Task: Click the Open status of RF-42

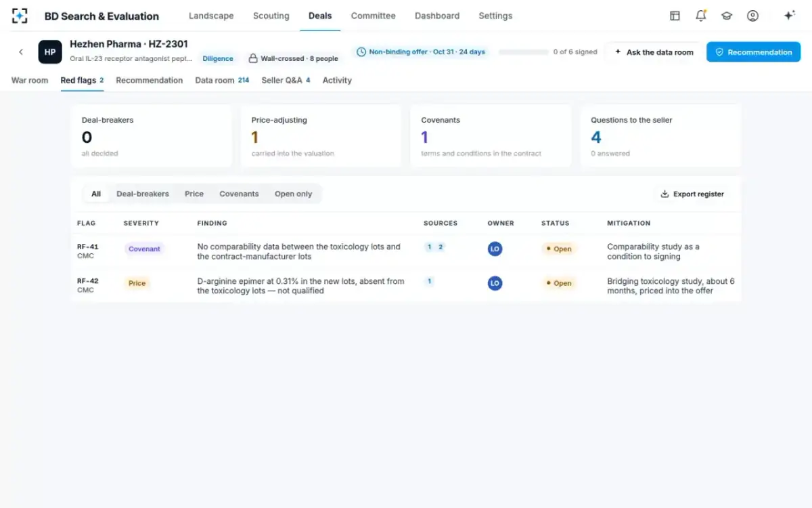Action: (x=559, y=283)
